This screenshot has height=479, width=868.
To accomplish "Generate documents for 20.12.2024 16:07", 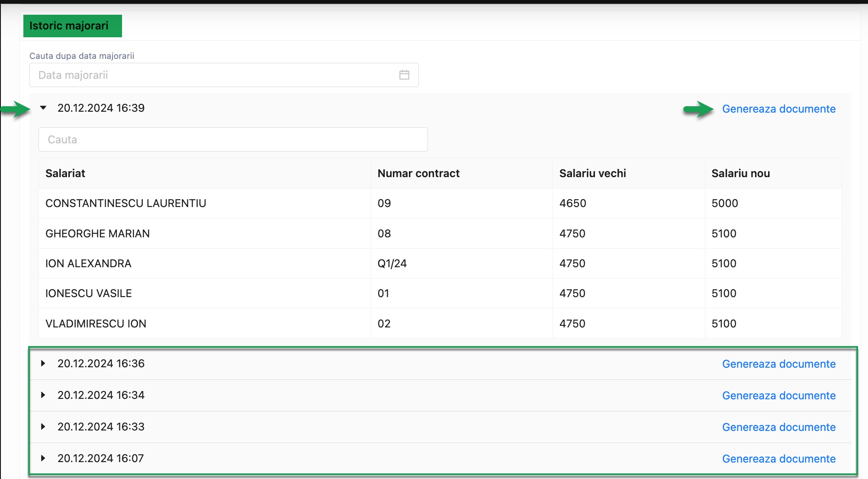I will [x=779, y=459].
